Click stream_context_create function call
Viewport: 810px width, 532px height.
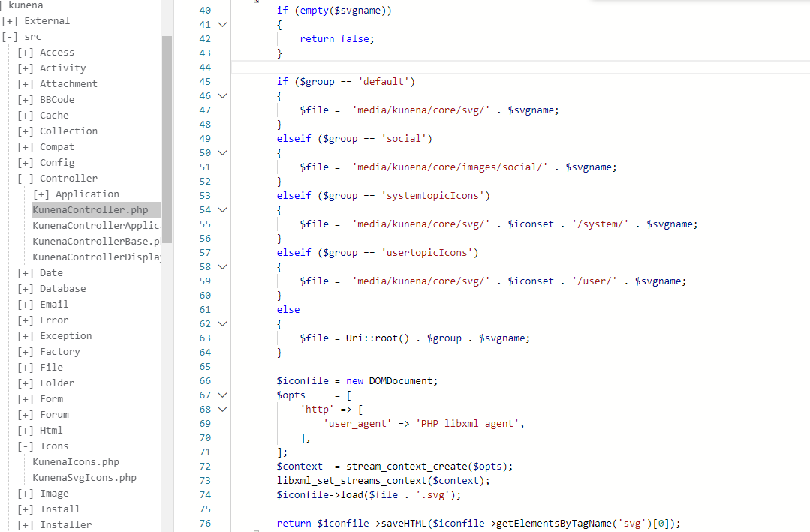click(x=407, y=467)
